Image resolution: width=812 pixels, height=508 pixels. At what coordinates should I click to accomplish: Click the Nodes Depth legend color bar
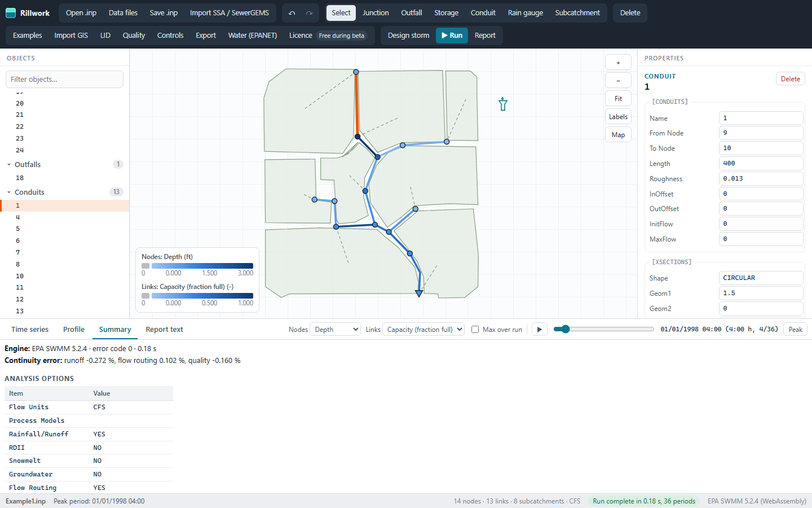(202, 266)
